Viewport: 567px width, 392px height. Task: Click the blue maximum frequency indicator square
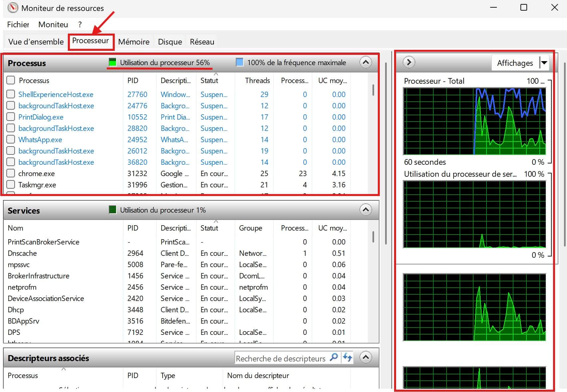coord(239,62)
